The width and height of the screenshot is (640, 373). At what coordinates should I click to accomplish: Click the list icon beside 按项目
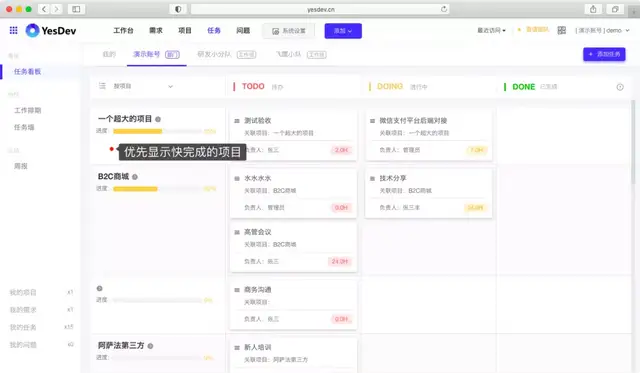[102, 86]
